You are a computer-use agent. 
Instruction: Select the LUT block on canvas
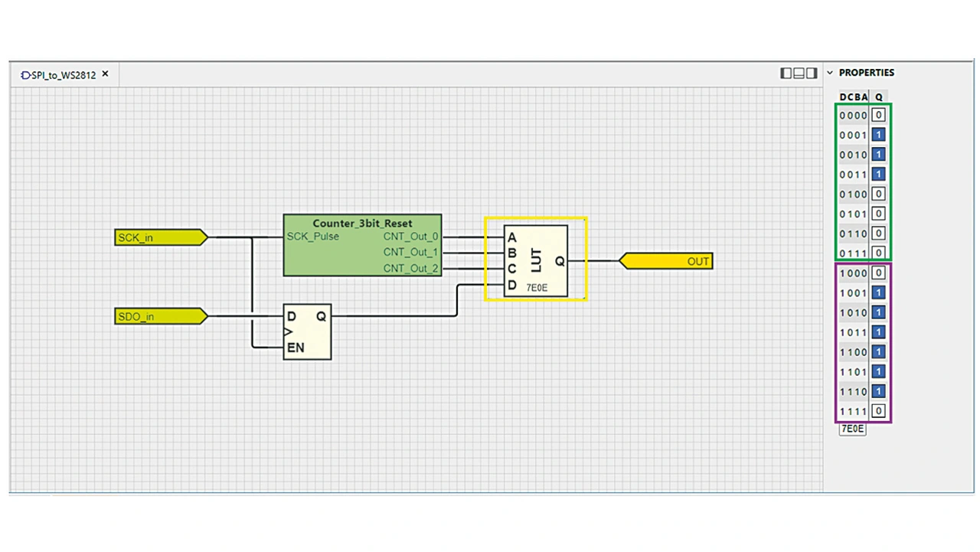pos(536,260)
